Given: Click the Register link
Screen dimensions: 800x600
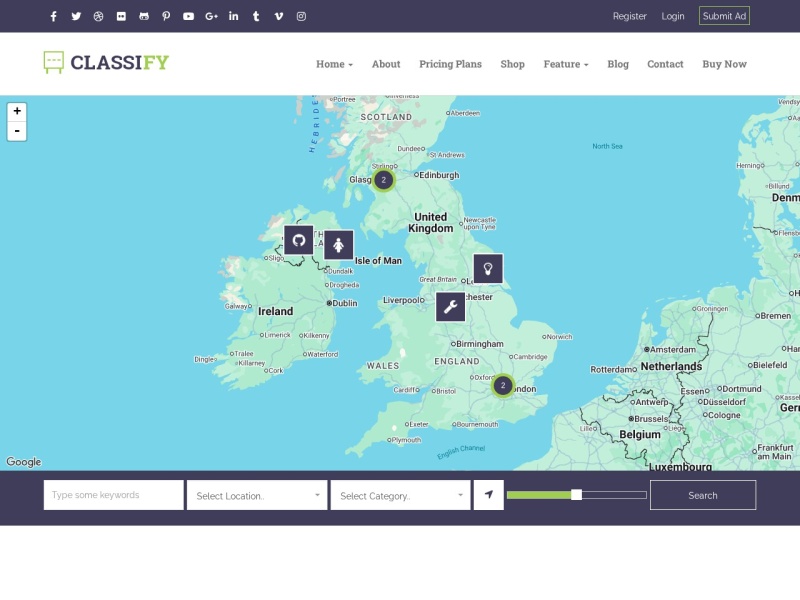Looking at the screenshot, I should [630, 16].
